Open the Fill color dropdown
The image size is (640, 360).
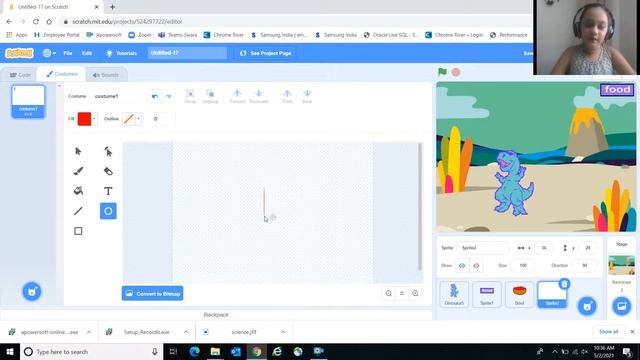tap(94, 119)
